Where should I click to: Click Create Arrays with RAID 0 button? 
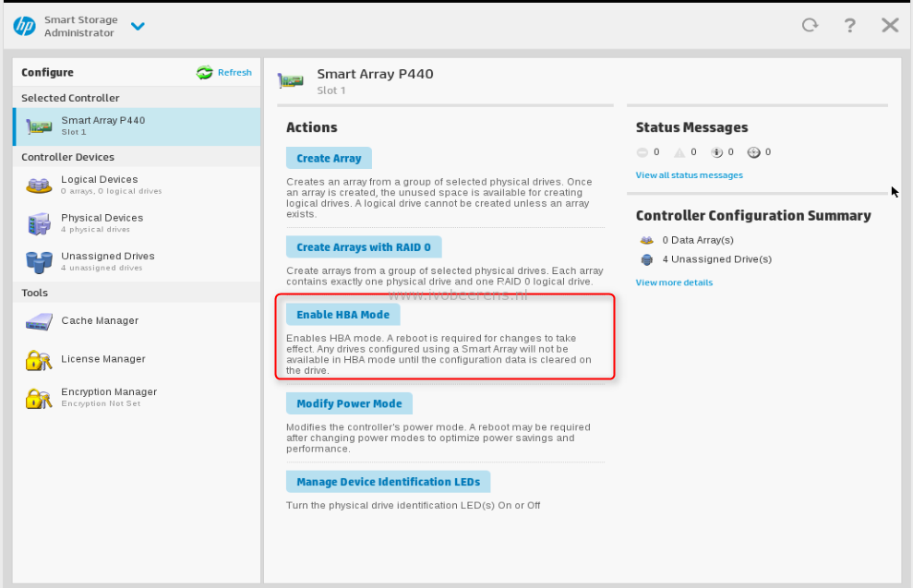364,246
